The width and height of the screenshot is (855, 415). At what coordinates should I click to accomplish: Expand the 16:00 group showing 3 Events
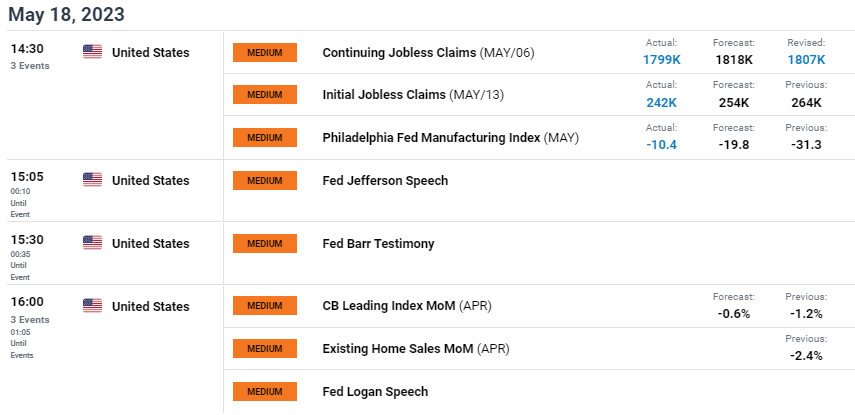click(30, 320)
